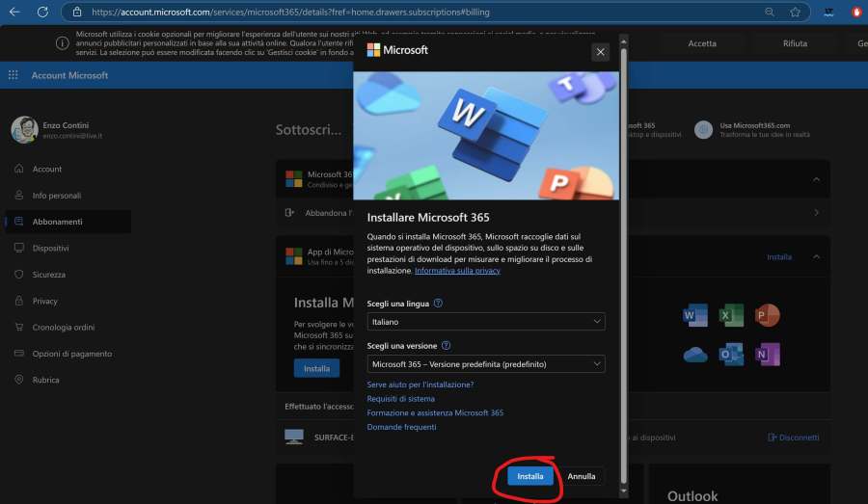868x504 pixels.
Task: Collapse the Microsoft 365 subscription section chevron
Action: pyautogui.click(x=816, y=179)
